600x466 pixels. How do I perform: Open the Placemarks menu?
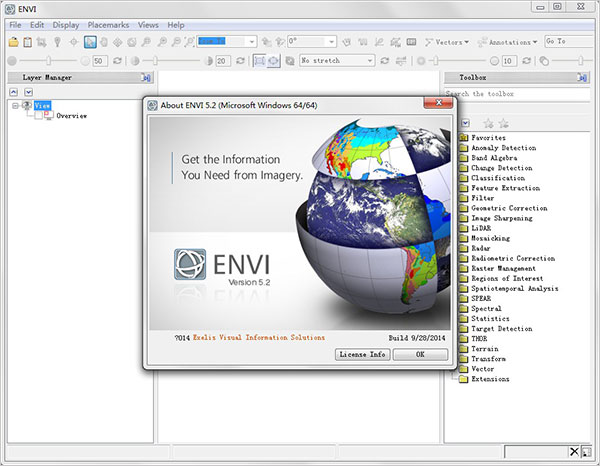[108, 25]
